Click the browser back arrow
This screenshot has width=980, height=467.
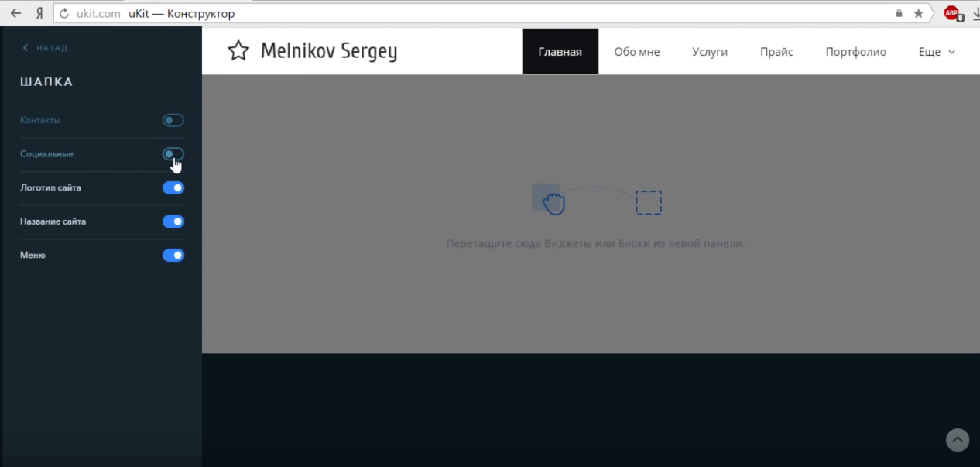15,13
